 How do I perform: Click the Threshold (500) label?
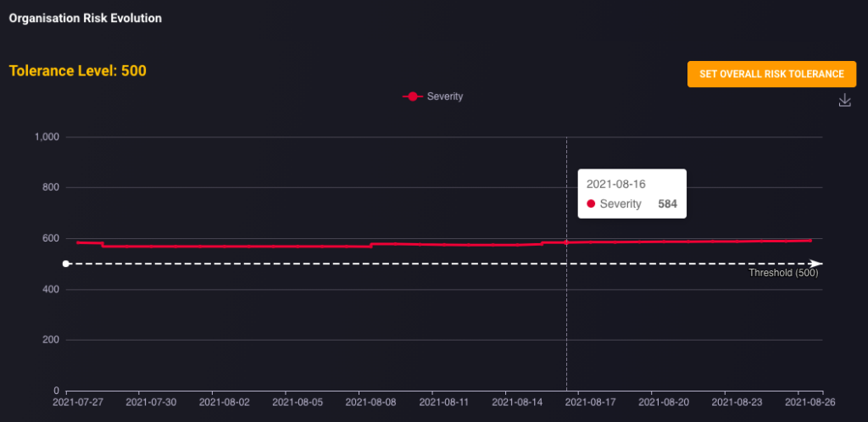pyautogui.click(x=783, y=273)
